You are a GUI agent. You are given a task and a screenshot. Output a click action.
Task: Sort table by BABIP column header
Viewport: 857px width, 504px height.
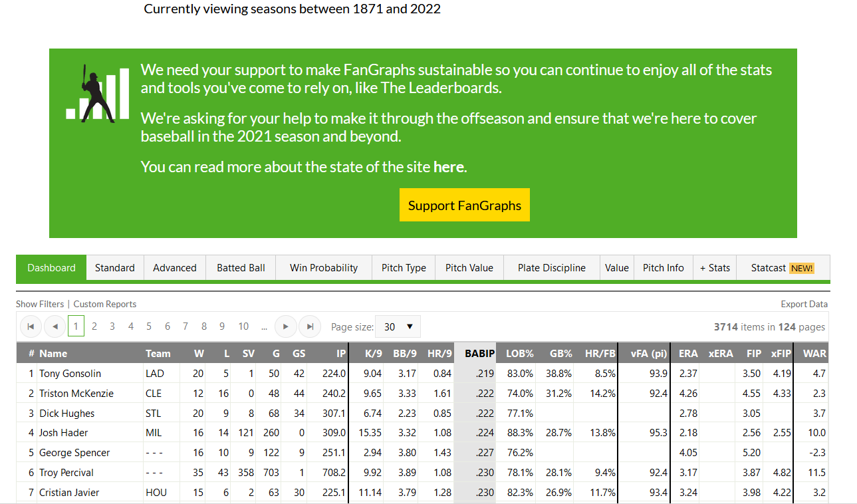coord(479,354)
